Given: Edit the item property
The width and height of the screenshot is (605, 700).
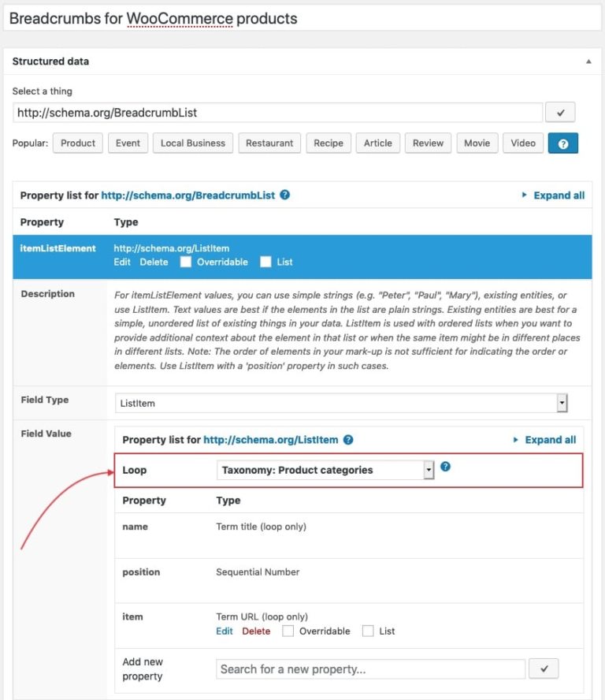Looking at the screenshot, I should pyautogui.click(x=225, y=631).
